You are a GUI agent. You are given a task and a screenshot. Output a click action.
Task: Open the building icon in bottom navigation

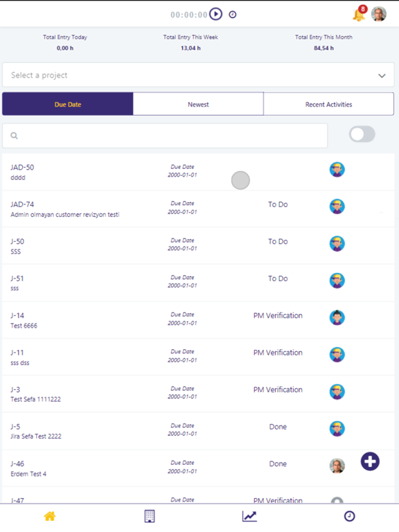[150, 516]
